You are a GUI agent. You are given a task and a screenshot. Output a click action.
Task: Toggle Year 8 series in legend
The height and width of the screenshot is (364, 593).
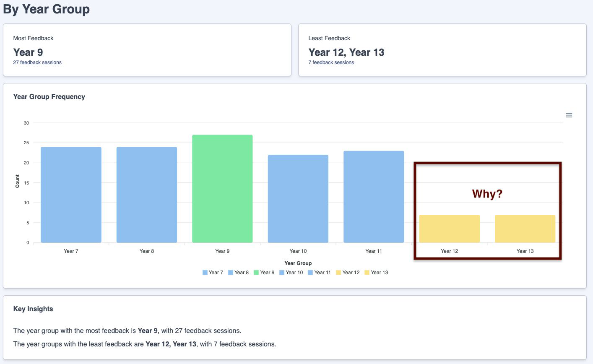[238, 273]
